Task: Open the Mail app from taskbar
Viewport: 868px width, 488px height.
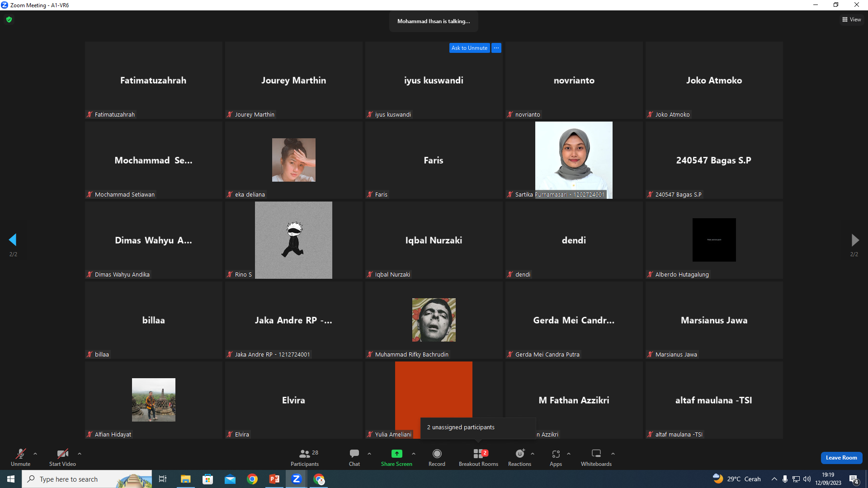Action: [x=230, y=479]
